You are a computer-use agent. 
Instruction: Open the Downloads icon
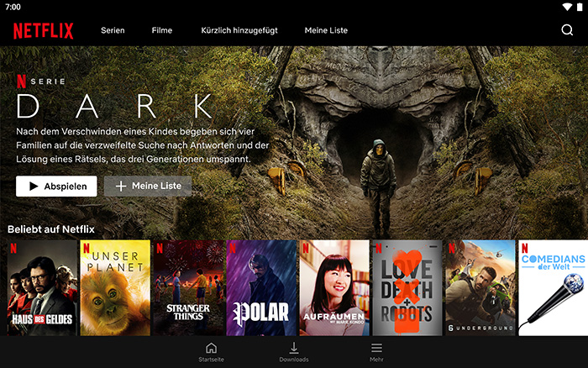(x=294, y=348)
